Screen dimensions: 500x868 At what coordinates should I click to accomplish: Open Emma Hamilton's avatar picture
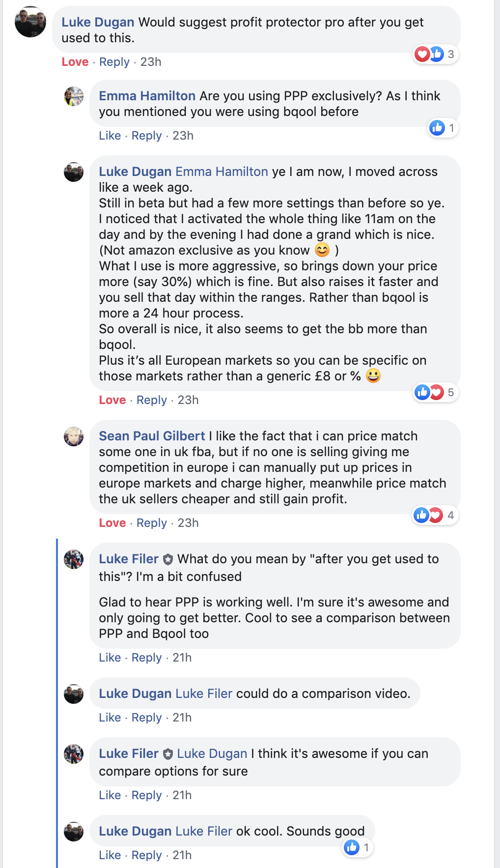coord(74,96)
